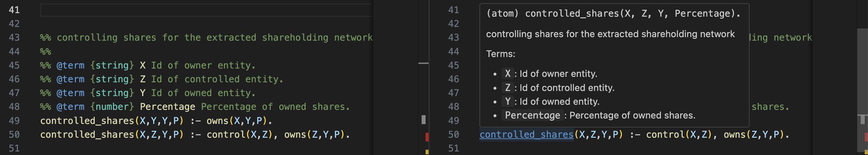
Task: Click the {number} type on line 48
Action: [112, 107]
